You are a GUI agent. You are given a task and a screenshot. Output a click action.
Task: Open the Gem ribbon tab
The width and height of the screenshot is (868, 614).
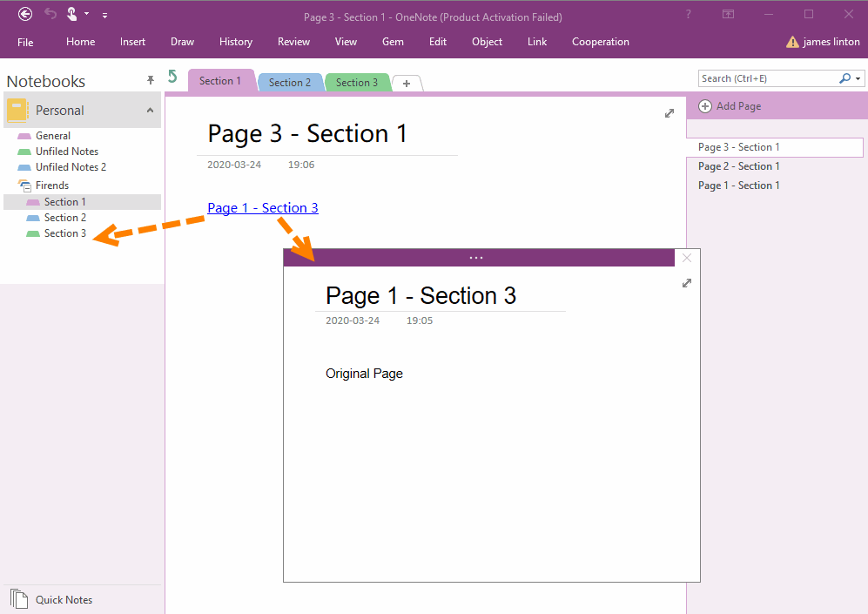(393, 42)
